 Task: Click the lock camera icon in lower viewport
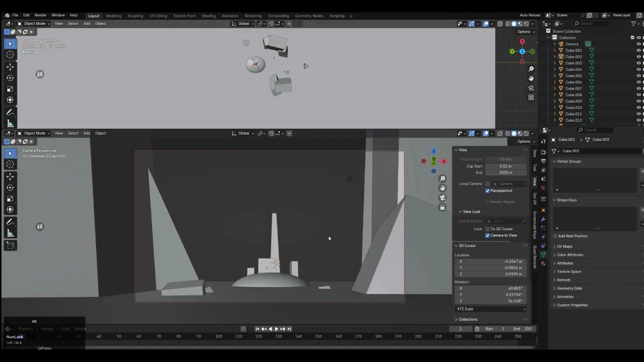point(442,207)
